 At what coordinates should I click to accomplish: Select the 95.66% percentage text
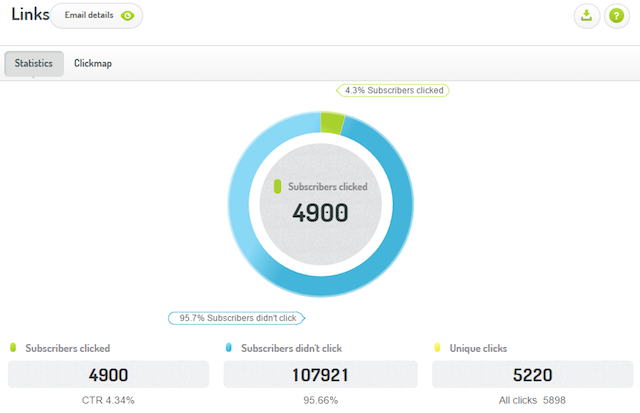320,400
